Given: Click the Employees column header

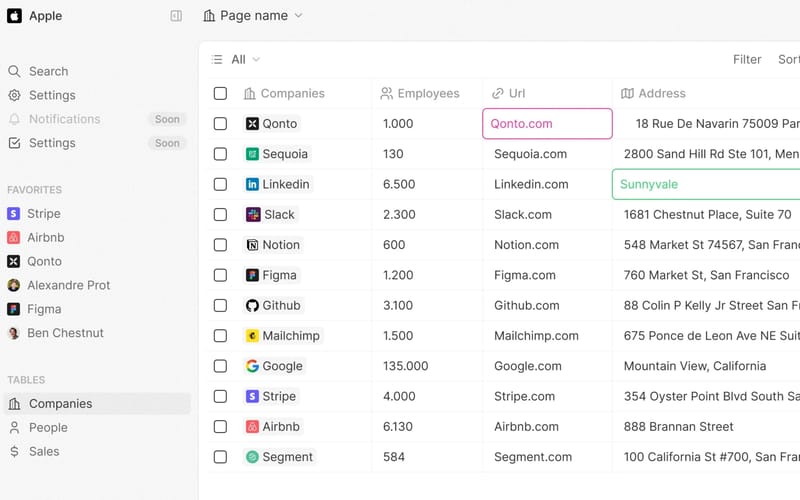Looking at the screenshot, I should coord(420,93).
